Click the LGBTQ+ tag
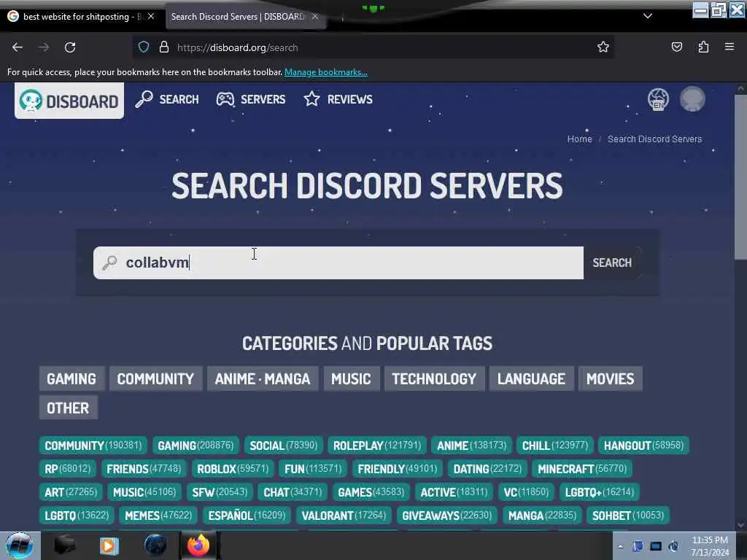 click(x=600, y=492)
